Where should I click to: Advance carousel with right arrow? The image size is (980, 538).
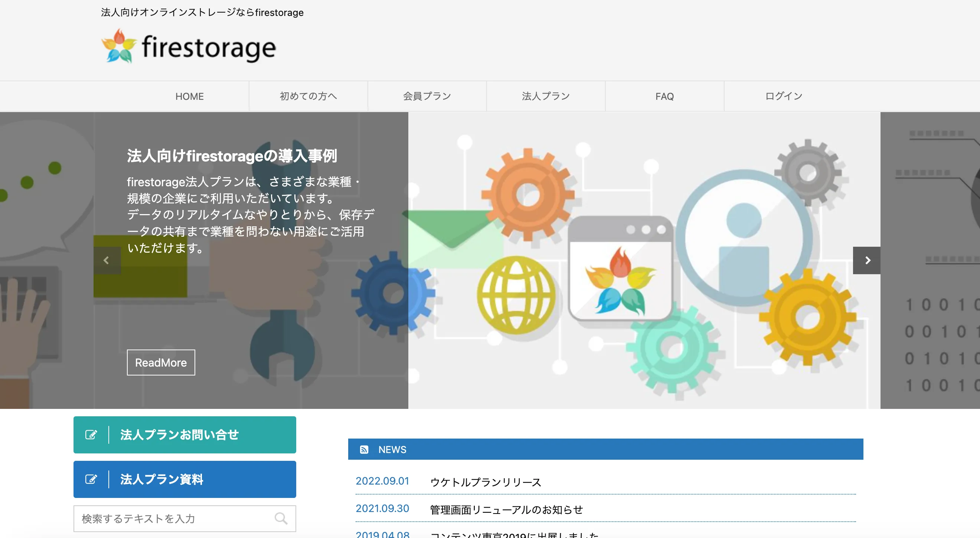(867, 260)
